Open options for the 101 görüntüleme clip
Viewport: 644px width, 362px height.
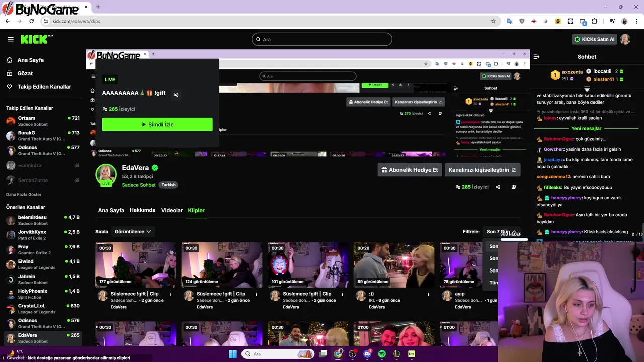[x=342, y=294]
